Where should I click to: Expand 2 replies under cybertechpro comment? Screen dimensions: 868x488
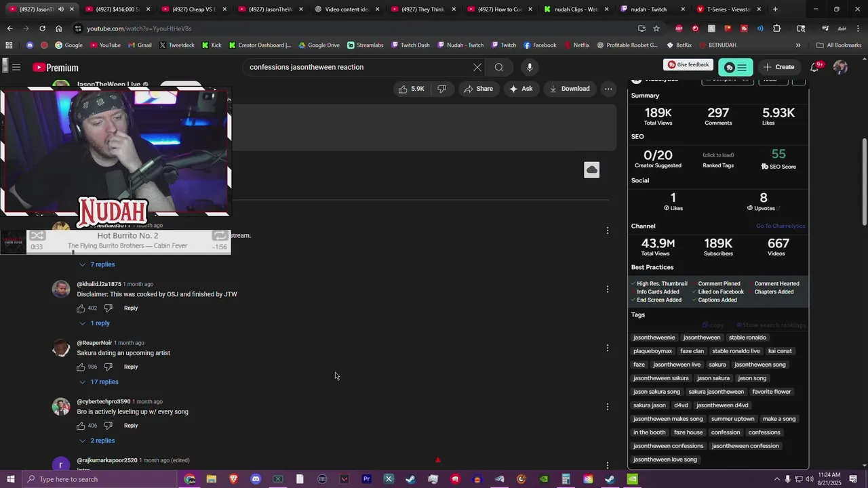tap(97, 441)
